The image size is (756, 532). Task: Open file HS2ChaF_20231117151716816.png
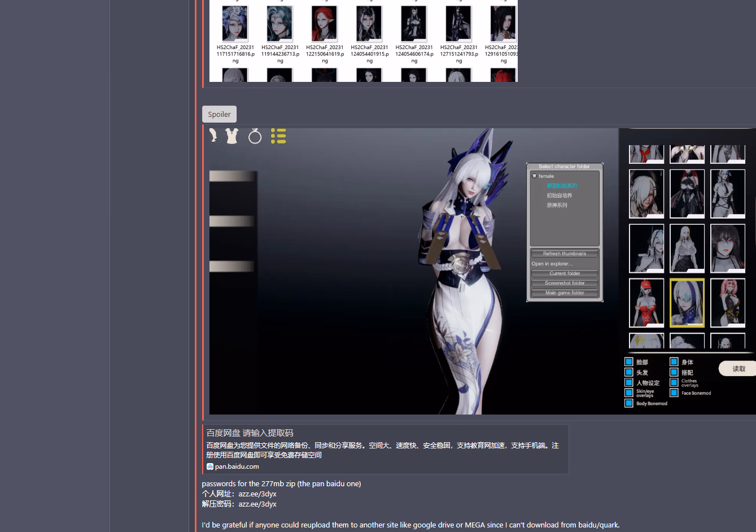pyautogui.click(x=235, y=24)
